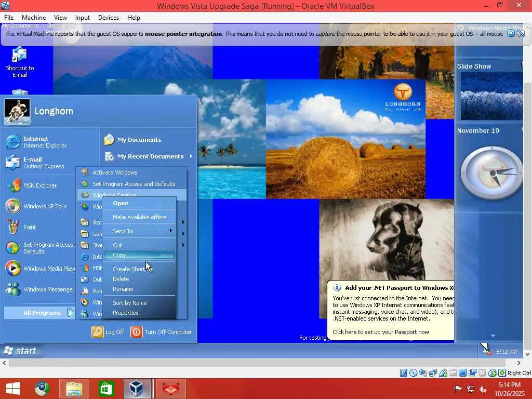Open File Explorer from the host taskbar

74,389
